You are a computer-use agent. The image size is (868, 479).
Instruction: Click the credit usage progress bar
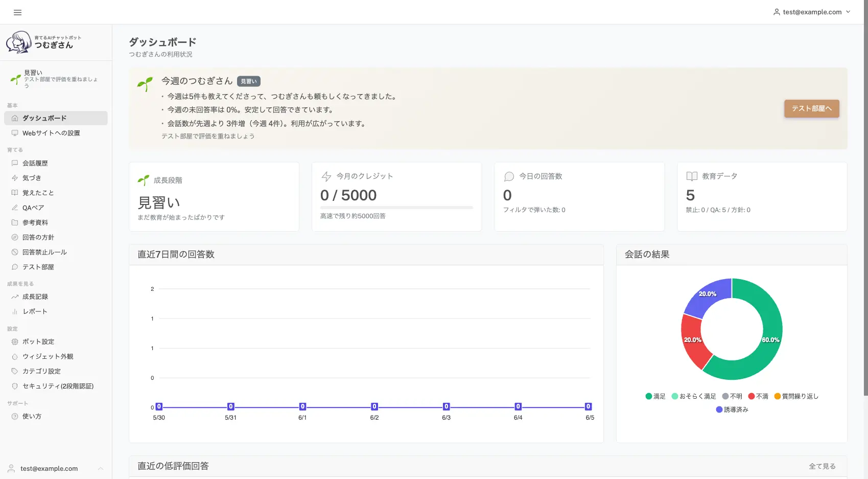click(x=396, y=208)
